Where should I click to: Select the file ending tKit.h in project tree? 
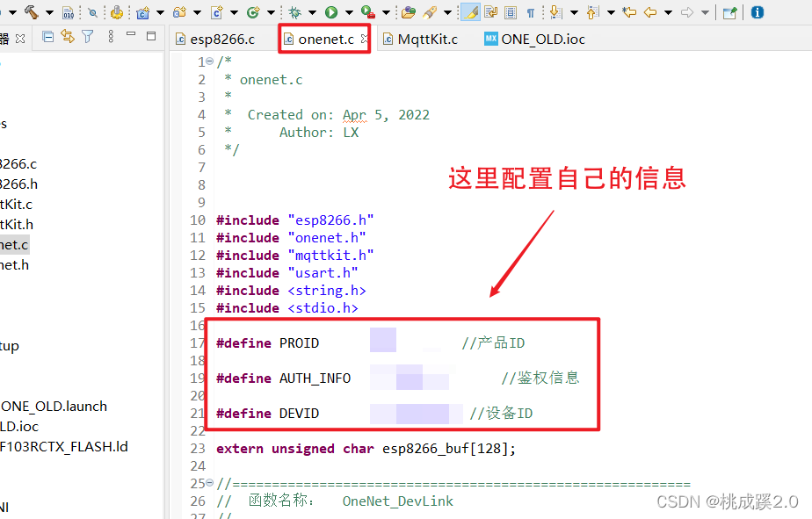tap(17, 225)
